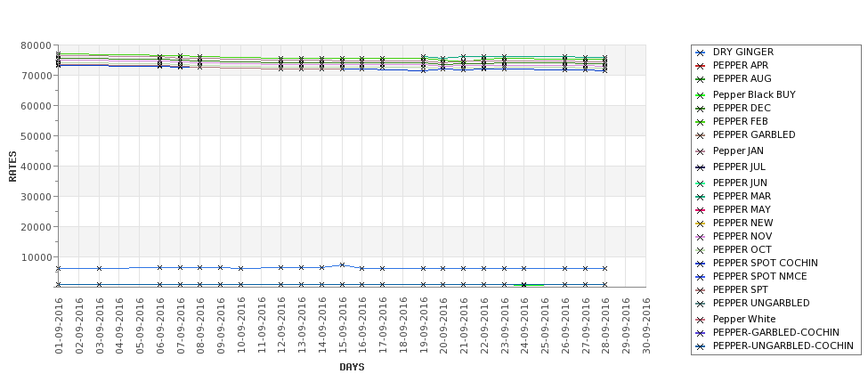Click the 21-09-2016 date tick label
The height and width of the screenshot is (382, 868).
(463, 326)
